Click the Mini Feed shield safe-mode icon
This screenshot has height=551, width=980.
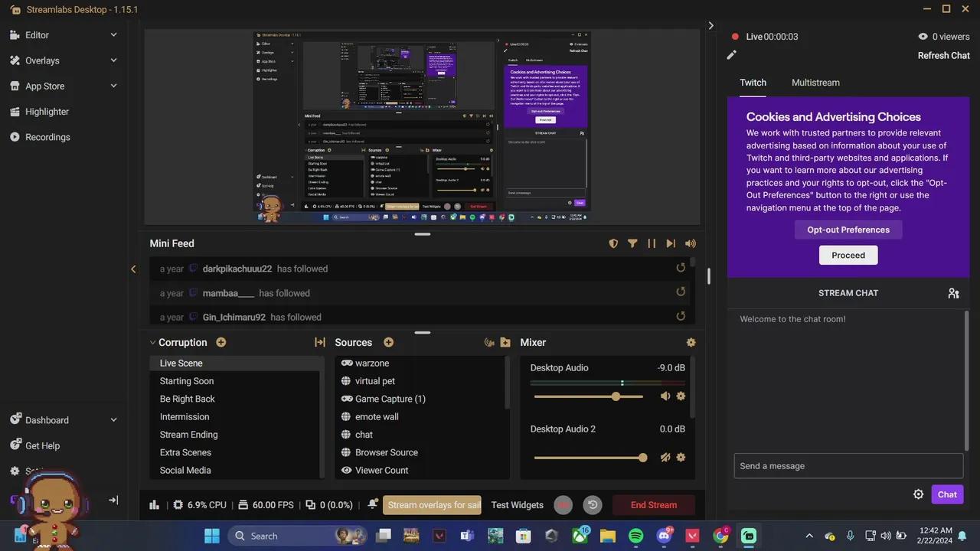click(x=613, y=243)
